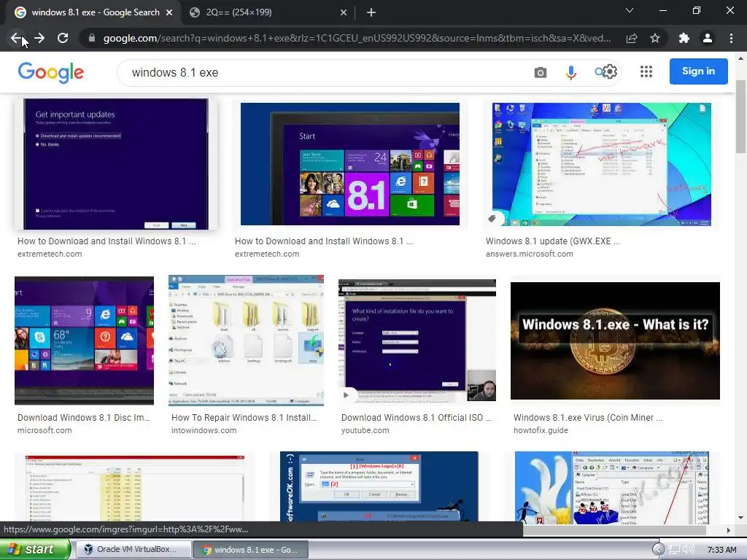Bookmark this page with star
Screen dimensions: 747x560
pos(655,38)
